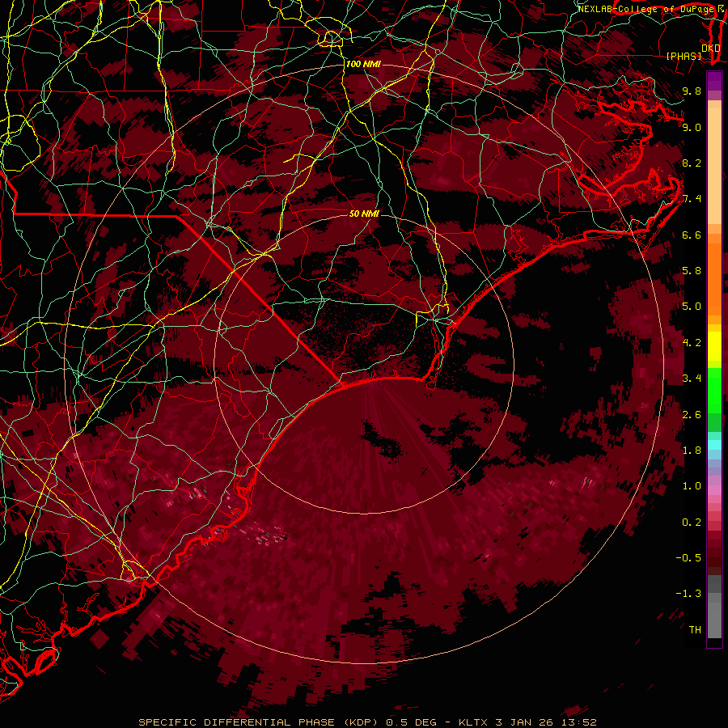
Task: Click the 2.6 scale value
Action: [x=692, y=415]
